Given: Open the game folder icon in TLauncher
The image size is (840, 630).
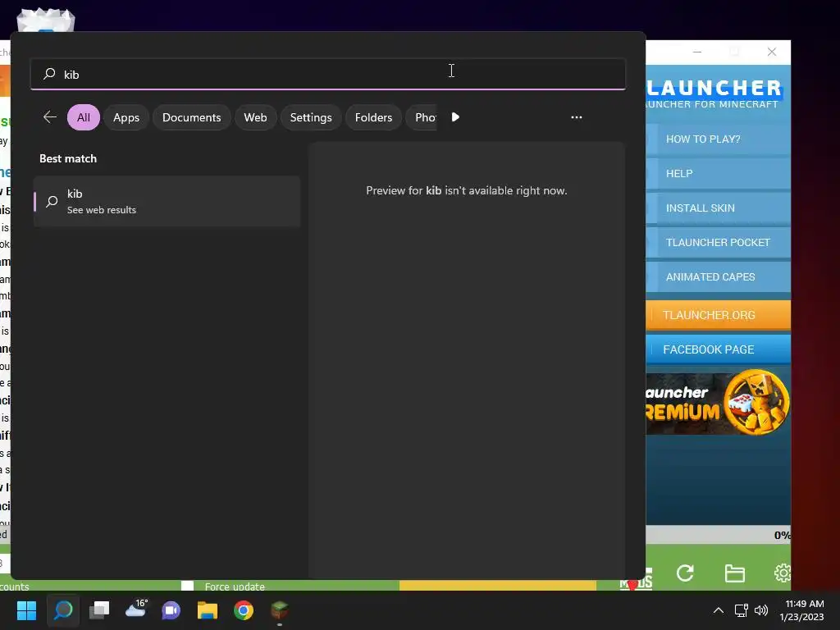Looking at the screenshot, I should point(734,573).
